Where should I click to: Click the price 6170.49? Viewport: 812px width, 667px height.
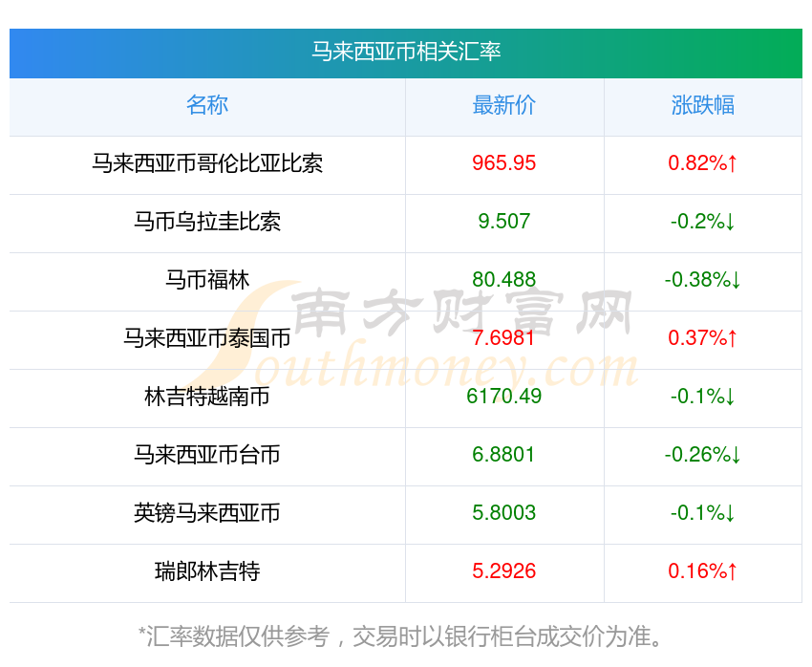[x=503, y=397]
